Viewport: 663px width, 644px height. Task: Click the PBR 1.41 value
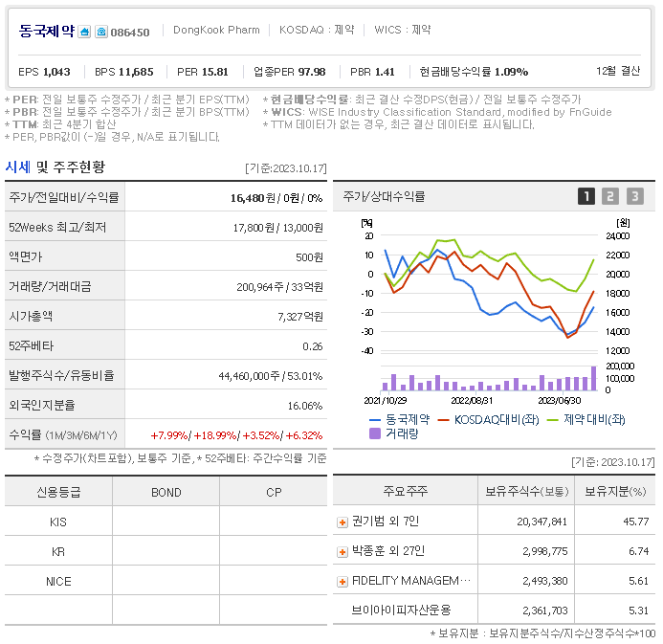tap(385, 72)
